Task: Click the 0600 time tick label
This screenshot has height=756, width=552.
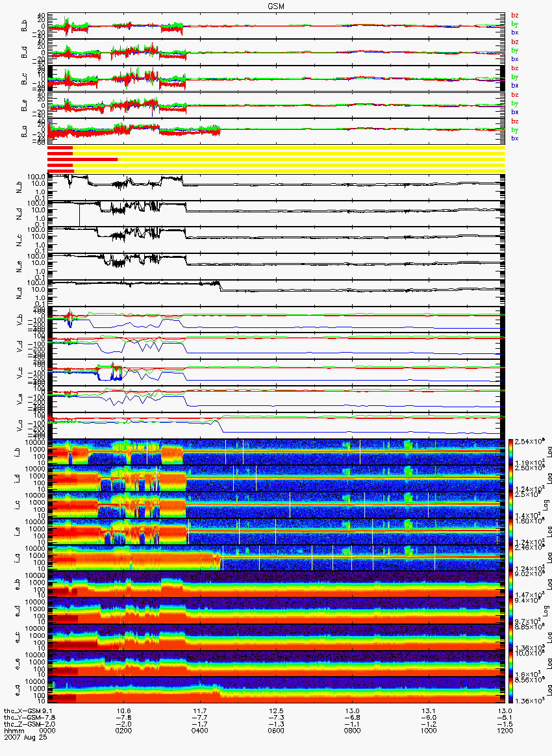Action: pos(276,731)
